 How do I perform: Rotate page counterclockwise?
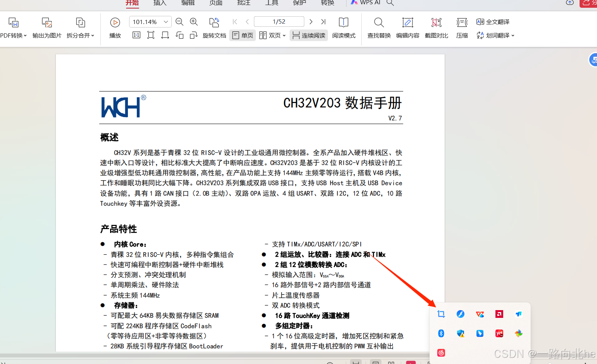click(x=179, y=35)
